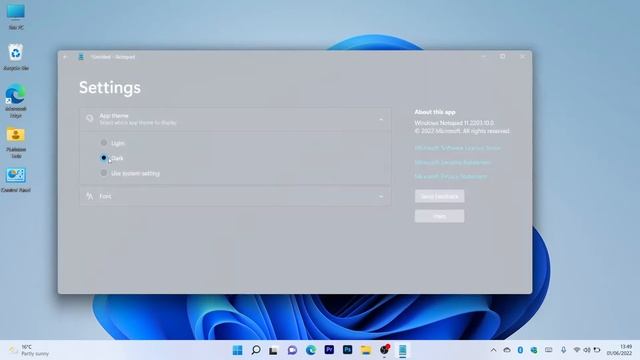
Task: Expand the Font settings section
Action: pos(235,196)
